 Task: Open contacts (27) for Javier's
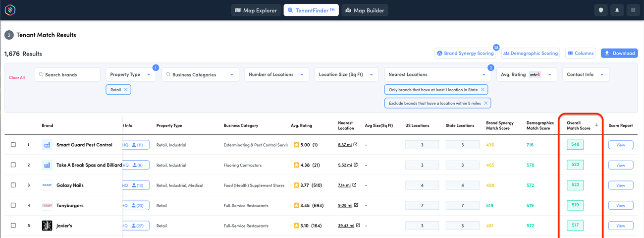[x=137, y=226]
